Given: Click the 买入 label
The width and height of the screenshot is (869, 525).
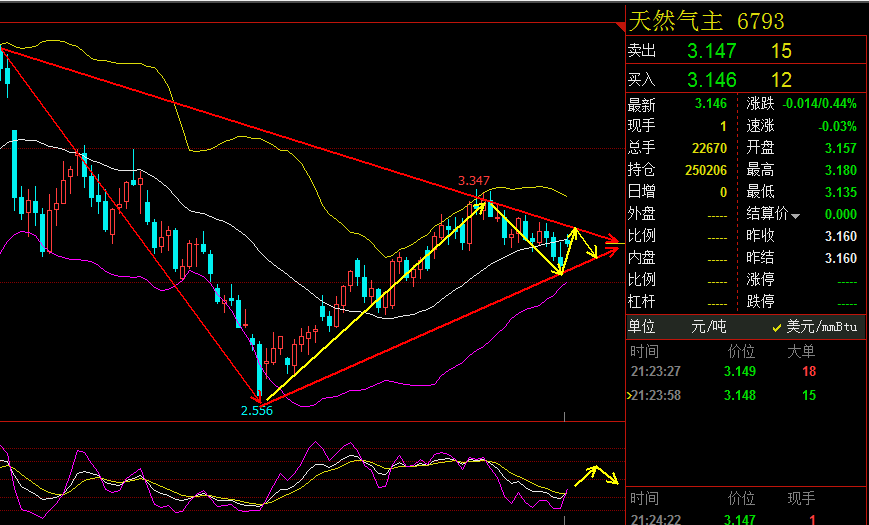Looking at the screenshot, I should point(642,80).
